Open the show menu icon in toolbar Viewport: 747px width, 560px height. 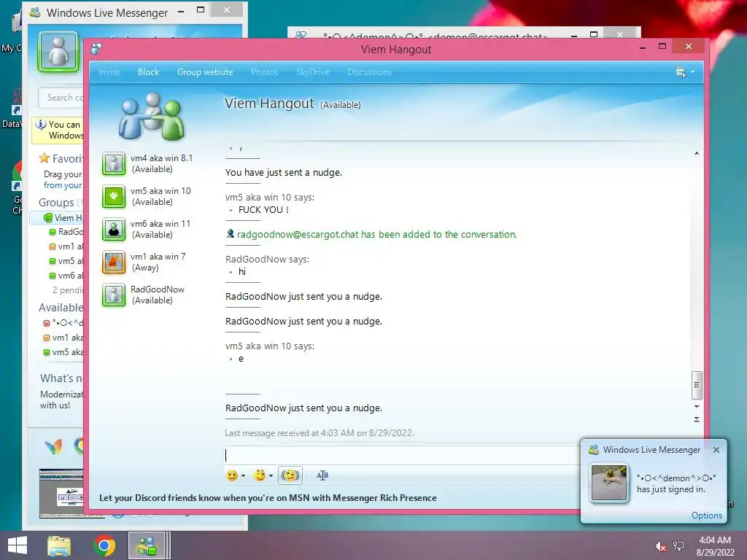point(681,72)
